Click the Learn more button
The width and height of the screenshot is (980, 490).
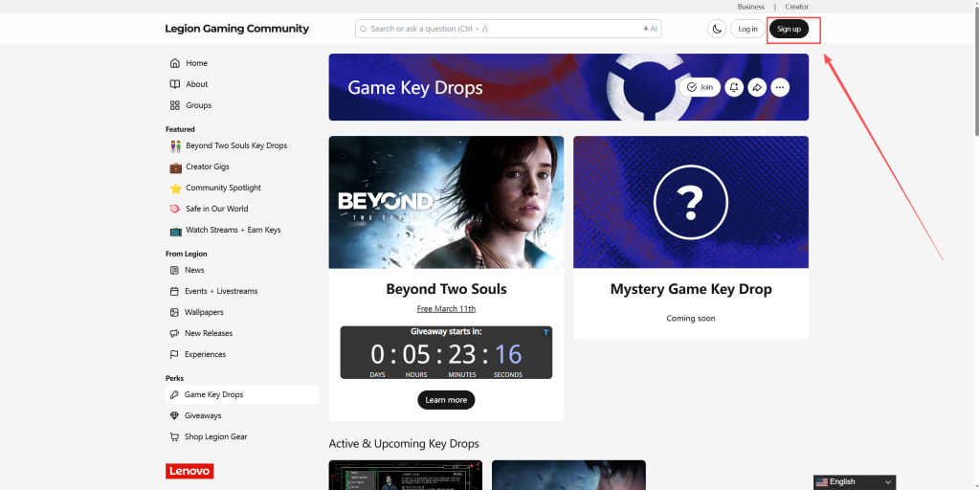(446, 400)
